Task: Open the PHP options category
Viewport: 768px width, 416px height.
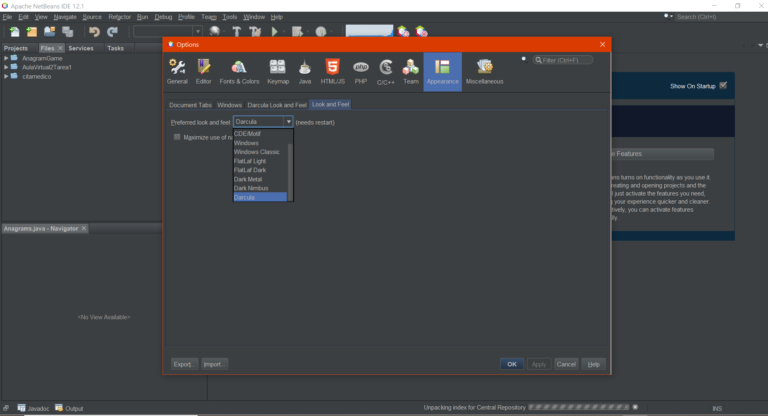Action: [361, 72]
